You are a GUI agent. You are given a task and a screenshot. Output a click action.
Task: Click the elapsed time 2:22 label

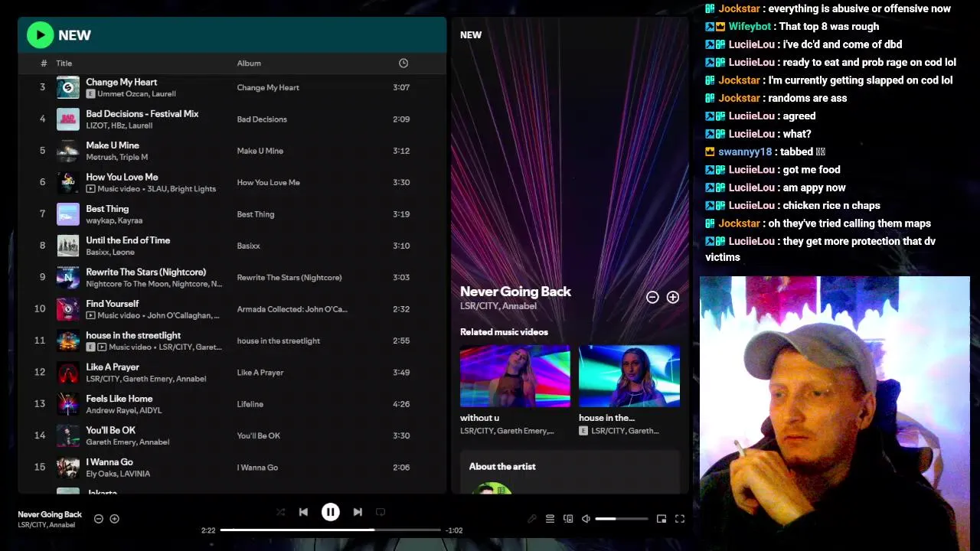[x=208, y=530]
